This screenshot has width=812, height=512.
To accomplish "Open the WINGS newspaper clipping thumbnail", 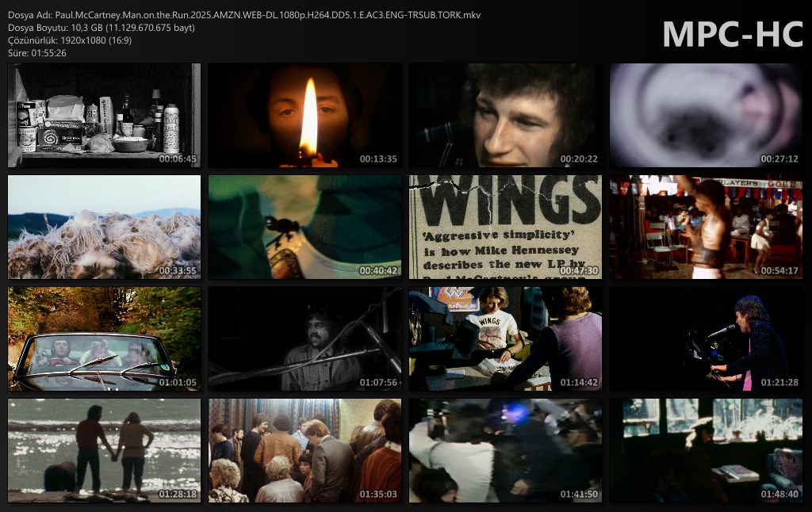I will tap(505, 227).
